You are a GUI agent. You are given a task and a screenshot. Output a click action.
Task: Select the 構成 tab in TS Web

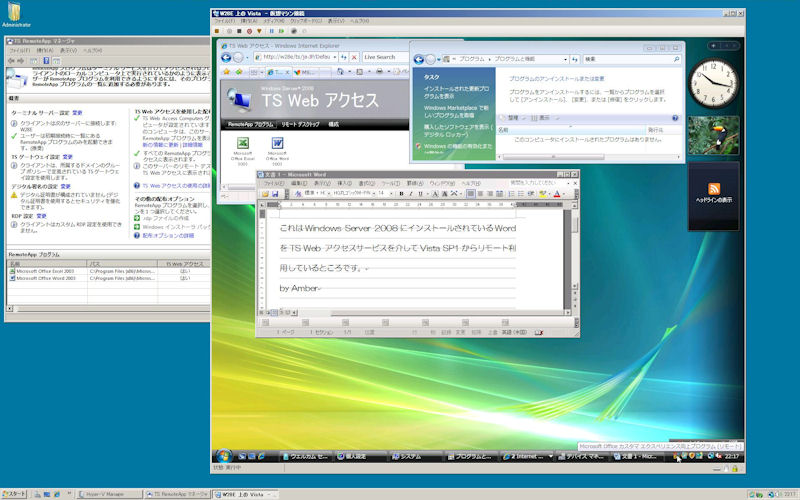pos(334,124)
